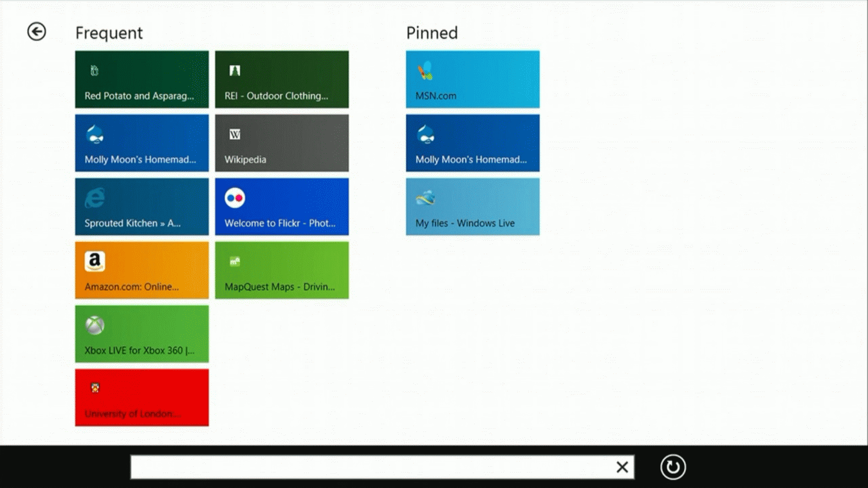Click the Wikipedia W icon
This screenshot has height=488, width=868.
pyautogui.click(x=235, y=135)
